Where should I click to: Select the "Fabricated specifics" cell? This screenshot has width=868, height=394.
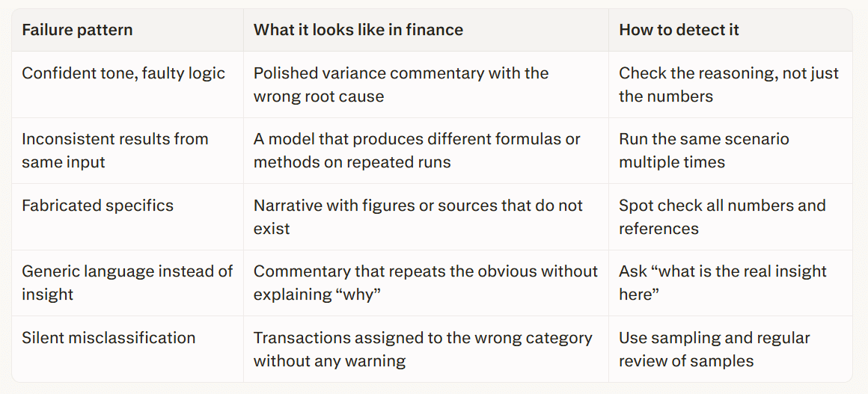pos(97,206)
